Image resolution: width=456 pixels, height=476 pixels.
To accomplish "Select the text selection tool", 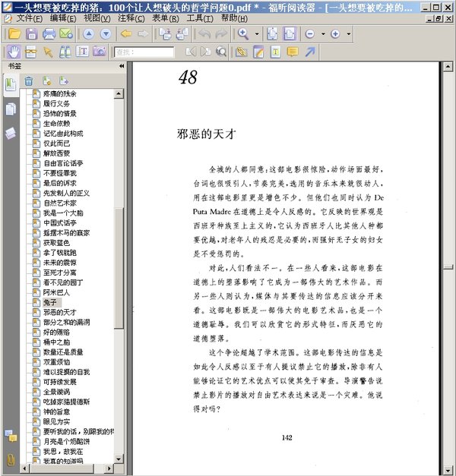I will click(82, 52).
